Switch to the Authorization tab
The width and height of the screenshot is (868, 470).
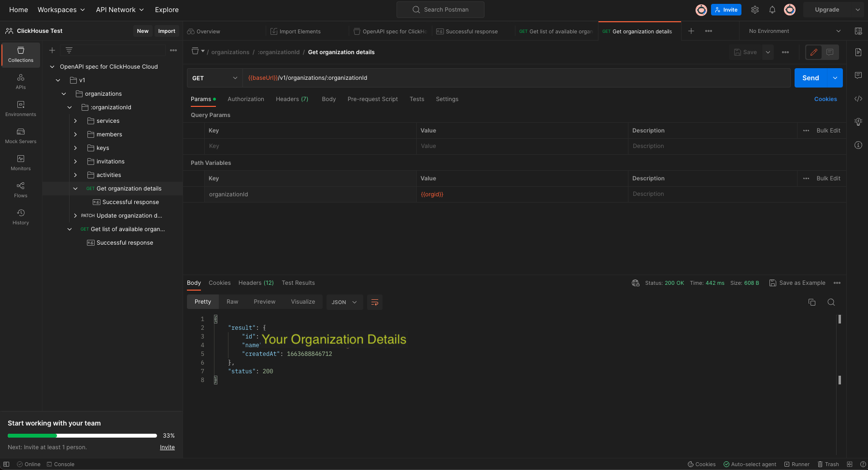click(246, 99)
